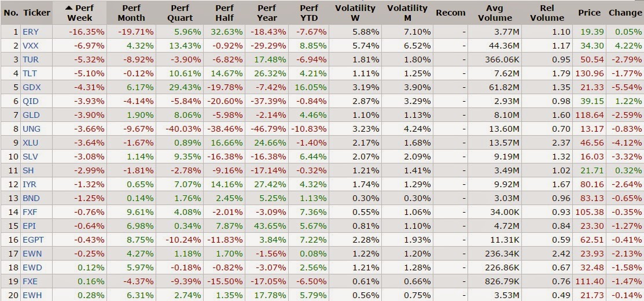The width and height of the screenshot is (644, 301).
Task: Open the EGPT ticker link
Action: point(33,240)
